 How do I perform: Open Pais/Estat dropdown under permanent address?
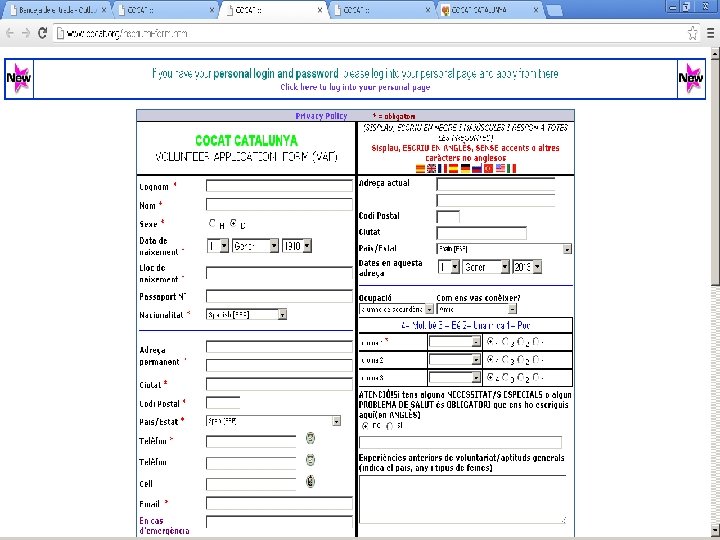pyautogui.click(x=274, y=421)
